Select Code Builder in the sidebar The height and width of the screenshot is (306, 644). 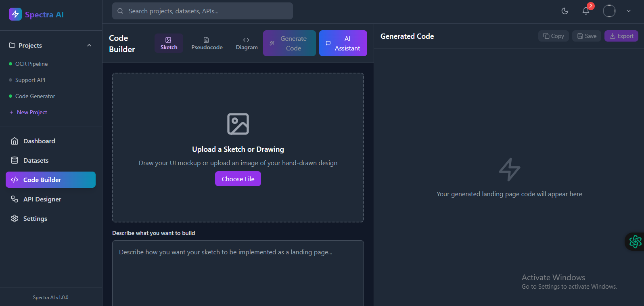[51, 180]
